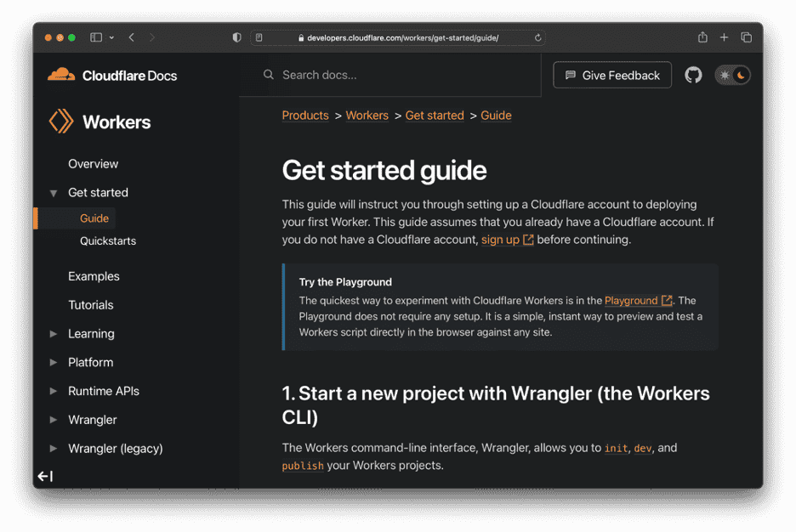
Task: Expand the Learning section
Action: click(53, 333)
